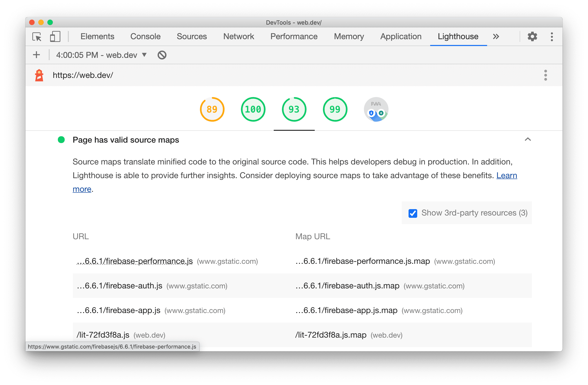
Task: Click the inspect element cursor icon
Action: tap(36, 36)
